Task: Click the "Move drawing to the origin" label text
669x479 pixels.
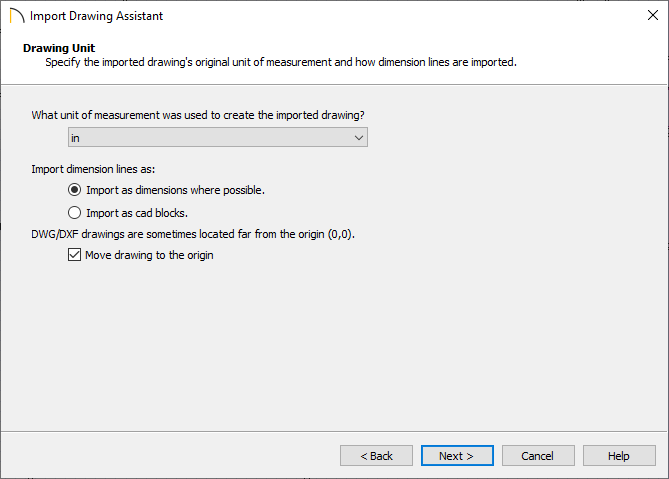Action: (x=149, y=255)
